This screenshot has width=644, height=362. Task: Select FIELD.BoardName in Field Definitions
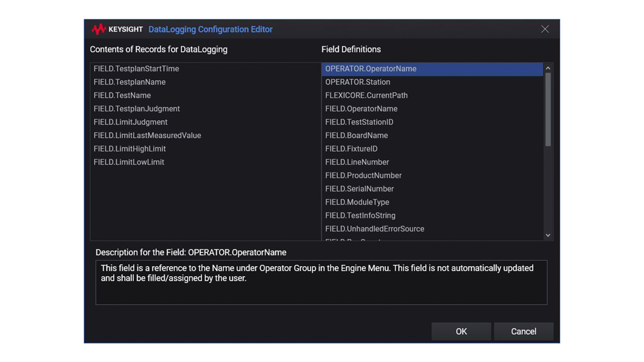(x=356, y=136)
